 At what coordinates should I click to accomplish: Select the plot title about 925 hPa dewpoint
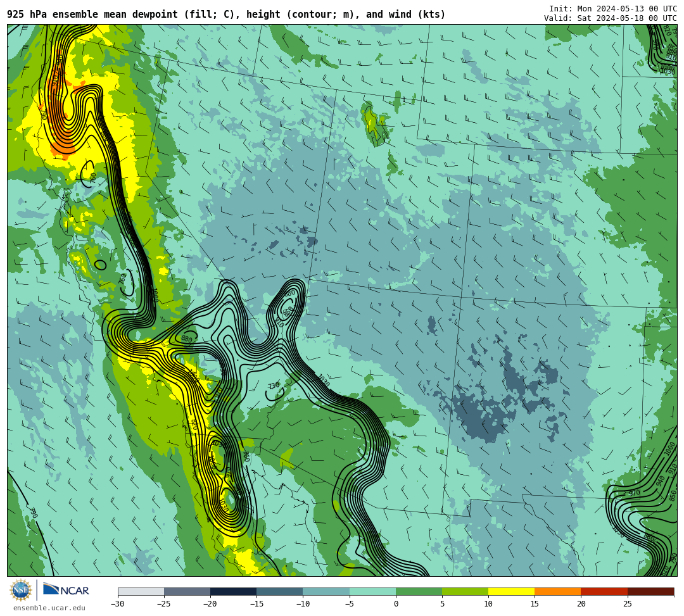(x=226, y=15)
